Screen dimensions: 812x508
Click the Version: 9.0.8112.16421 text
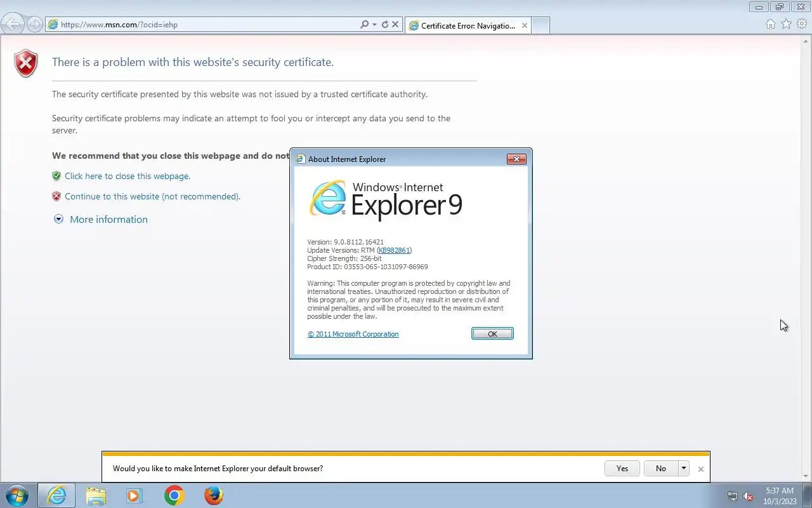[x=345, y=242]
